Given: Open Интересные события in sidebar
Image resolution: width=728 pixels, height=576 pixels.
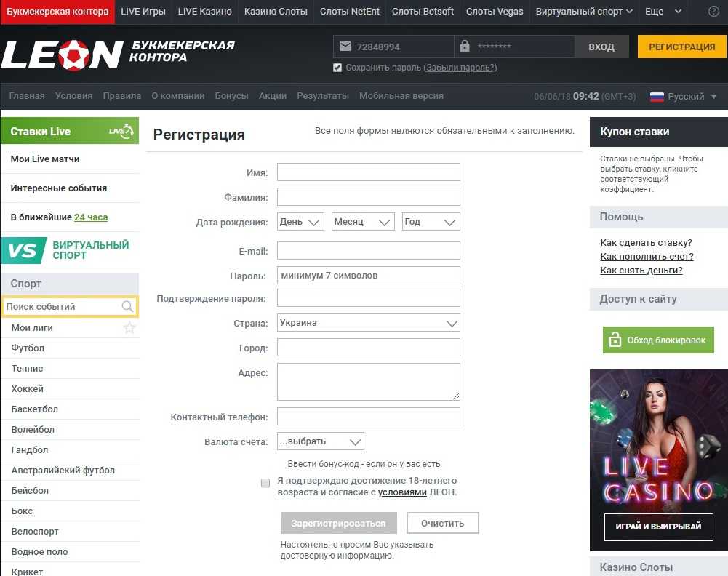Looking at the screenshot, I should (x=70, y=188).
